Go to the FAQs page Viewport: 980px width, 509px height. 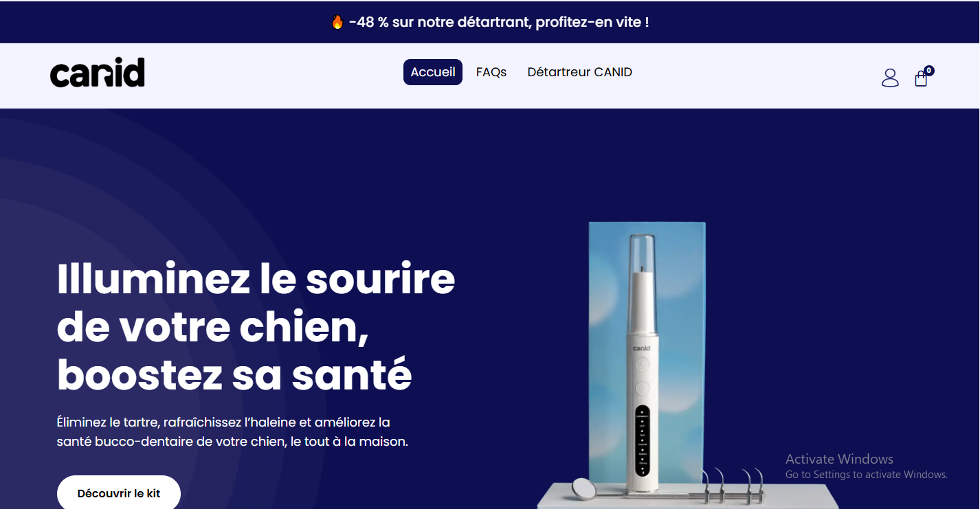pyautogui.click(x=491, y=72)
